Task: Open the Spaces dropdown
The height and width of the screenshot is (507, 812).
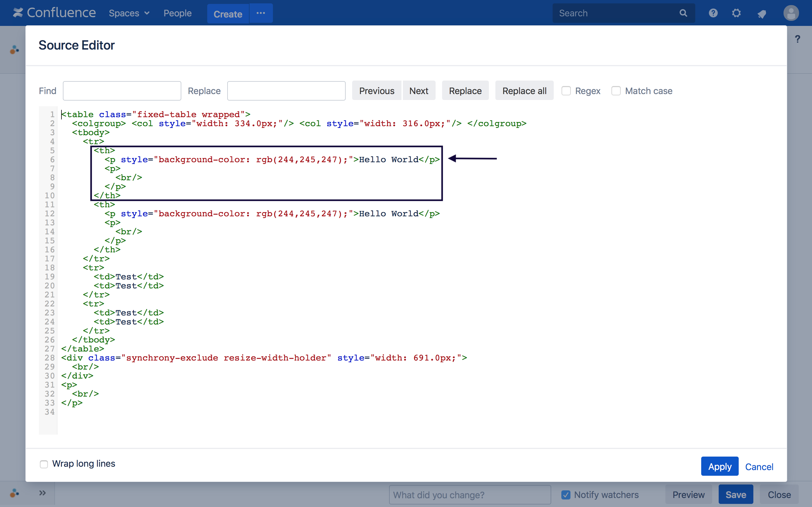Action: 129,13
